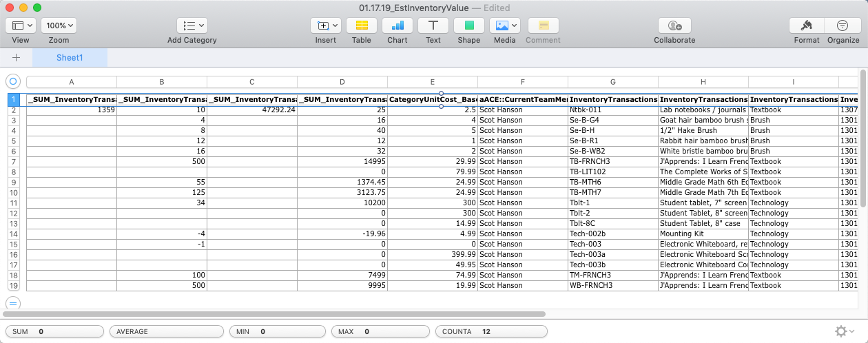868x343 pixels.
Task: Select column H header
Action: click(703, 82)
